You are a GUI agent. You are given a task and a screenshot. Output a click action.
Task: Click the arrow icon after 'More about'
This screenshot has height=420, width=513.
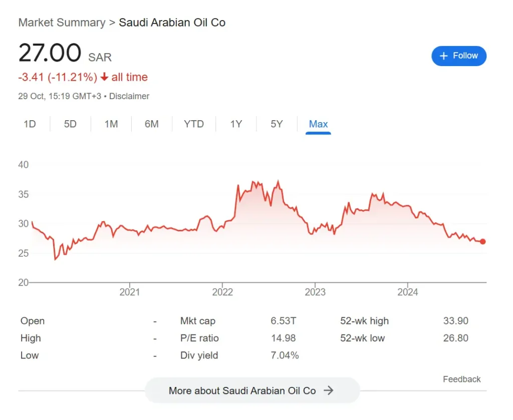pos(329,390)
